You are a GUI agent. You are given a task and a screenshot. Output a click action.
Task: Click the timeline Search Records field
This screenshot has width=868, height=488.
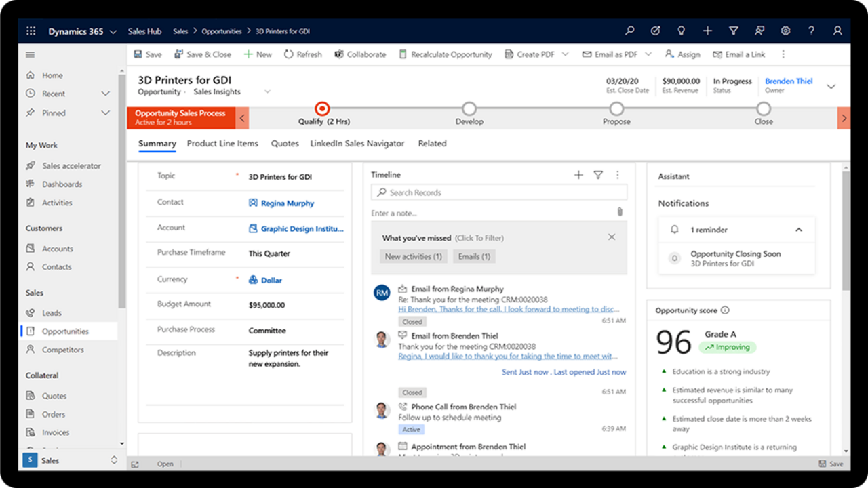(x=499, y=192)
